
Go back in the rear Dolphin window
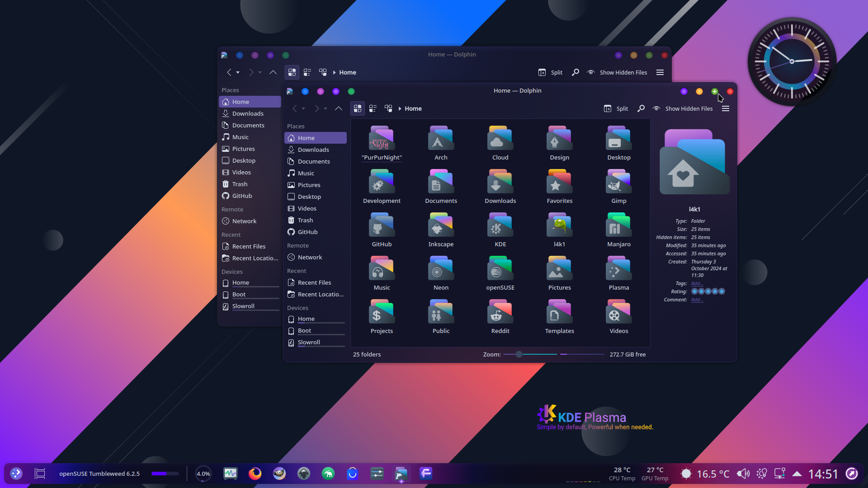229,72
